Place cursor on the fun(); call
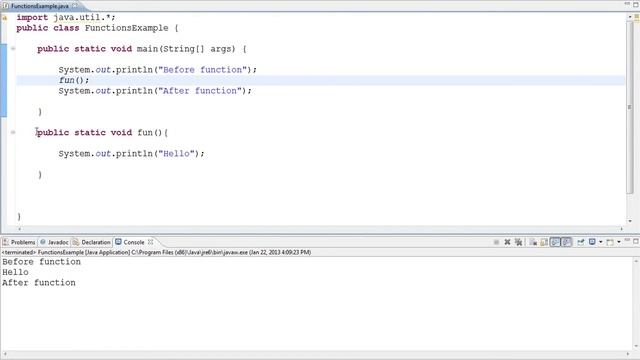 click(x=74, y=80)
